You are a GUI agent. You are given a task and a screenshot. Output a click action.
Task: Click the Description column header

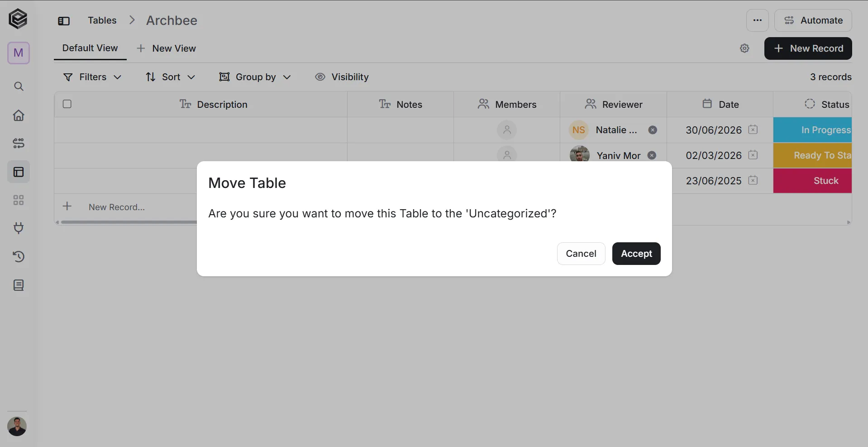point(213,105)
